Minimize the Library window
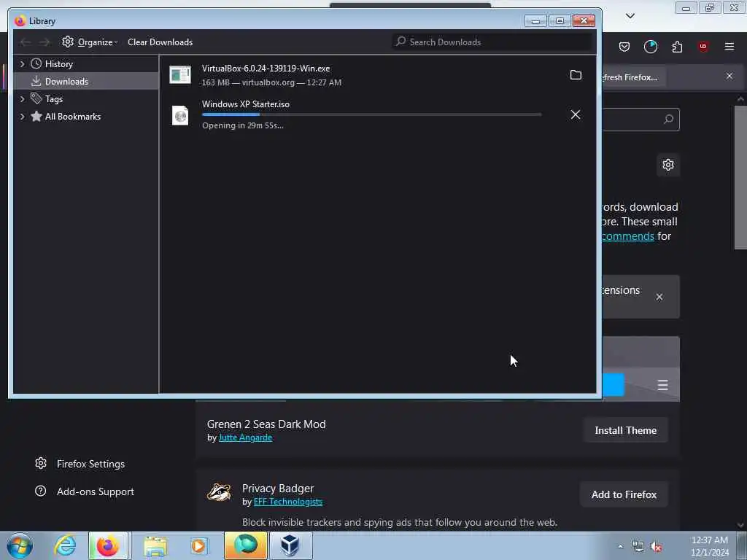Image resolution: width=747 pixels, height=560 pixels. click(535, 21)
